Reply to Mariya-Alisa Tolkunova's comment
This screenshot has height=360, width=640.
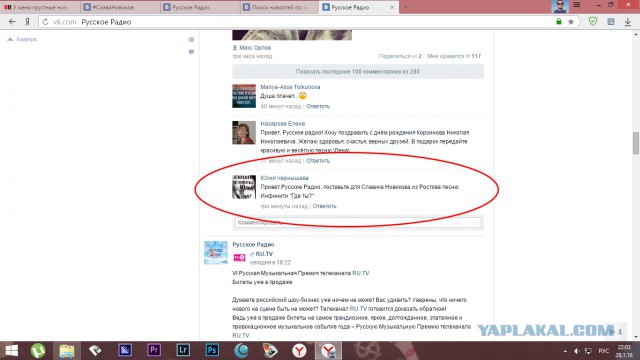318,106
